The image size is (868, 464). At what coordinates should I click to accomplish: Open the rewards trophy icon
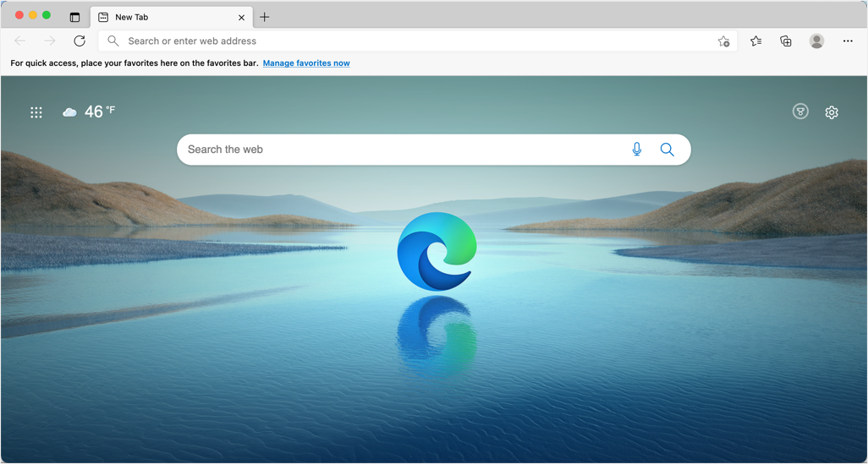coord(800,112)
